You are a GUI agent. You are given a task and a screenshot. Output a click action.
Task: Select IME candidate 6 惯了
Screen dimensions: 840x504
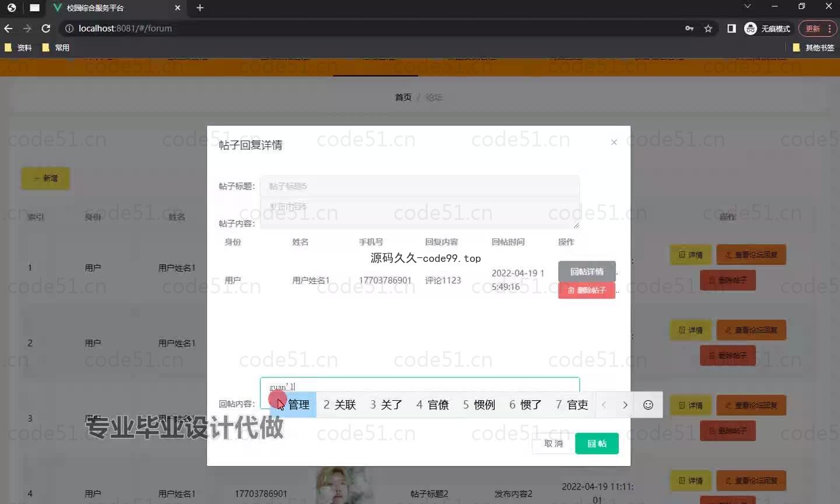[526, 405]
